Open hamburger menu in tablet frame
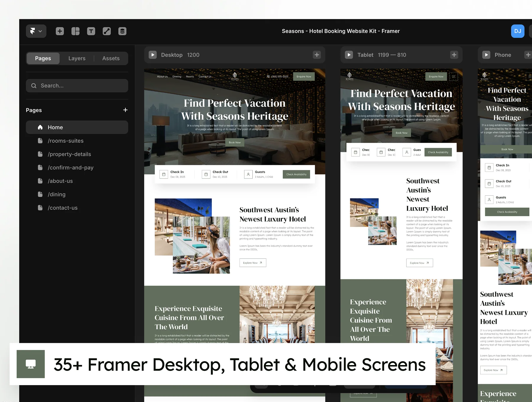 [453, 77]
